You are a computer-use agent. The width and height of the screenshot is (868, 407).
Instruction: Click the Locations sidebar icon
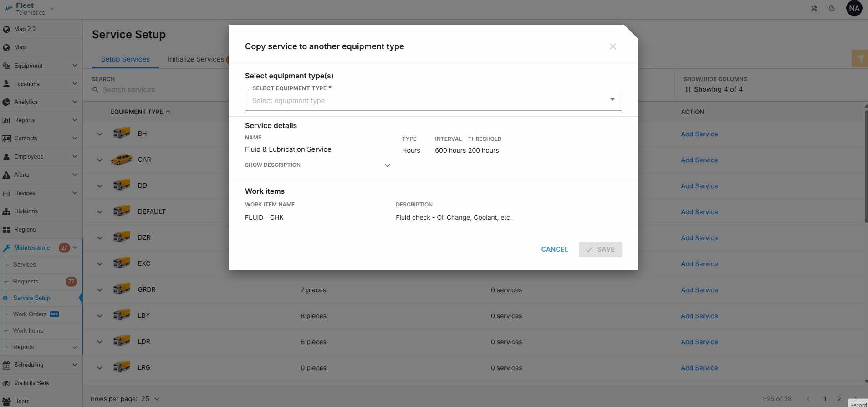click(x=6, y=84)
